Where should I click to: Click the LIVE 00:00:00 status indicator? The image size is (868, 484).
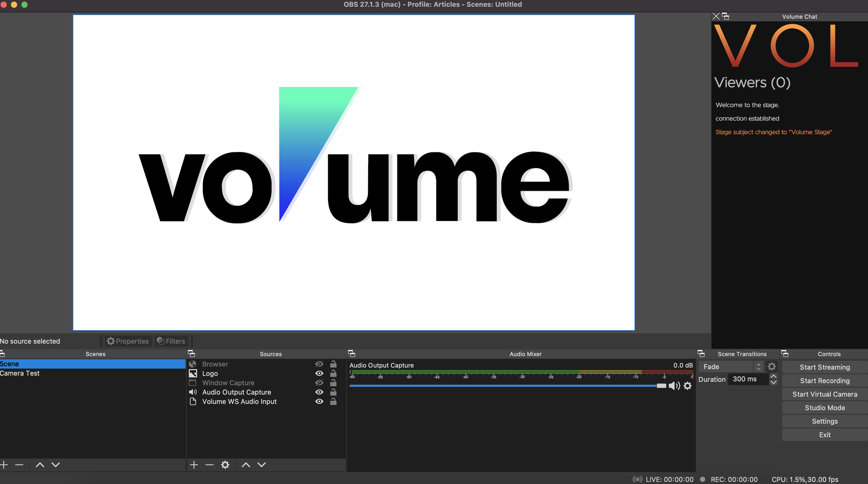pyautogui.click(x=663, y=479)
